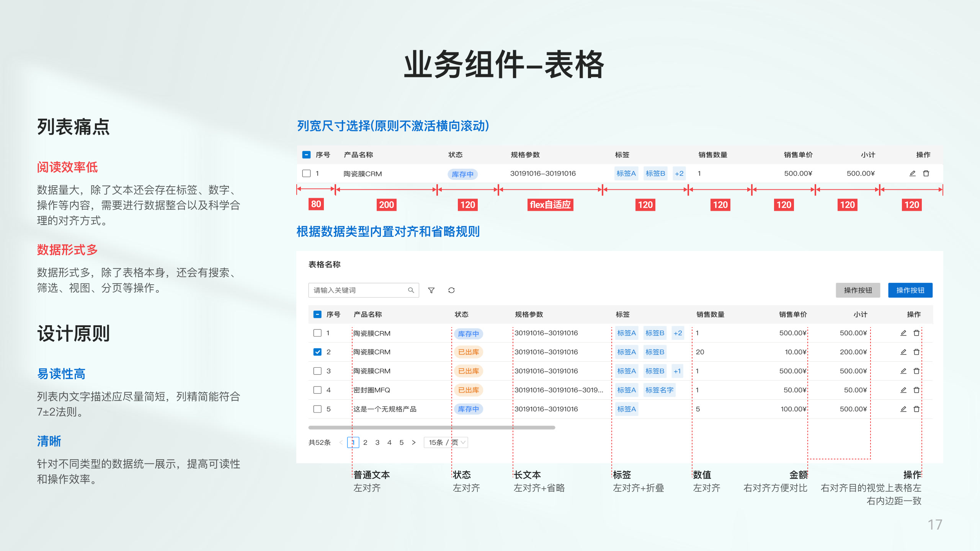Expand the +2 tags in lower row 1

[678, 333]
